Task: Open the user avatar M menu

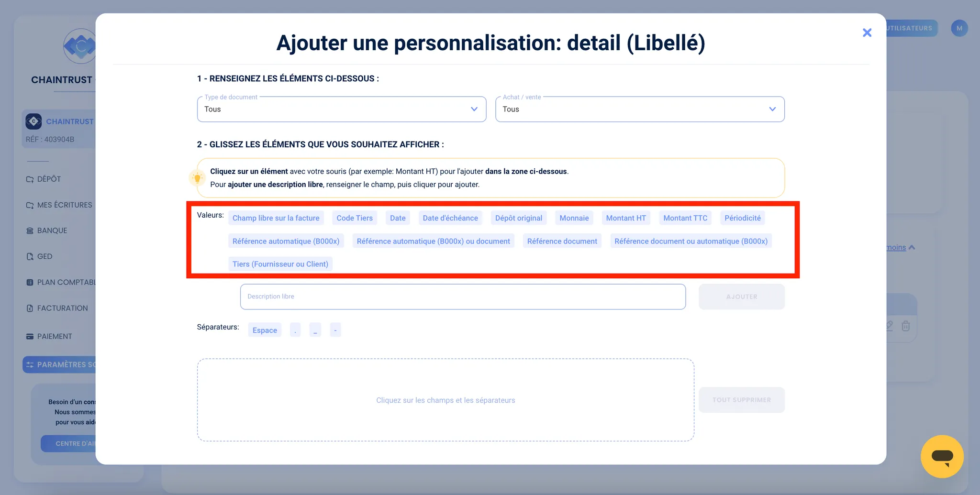Action: tap(959, 28)
